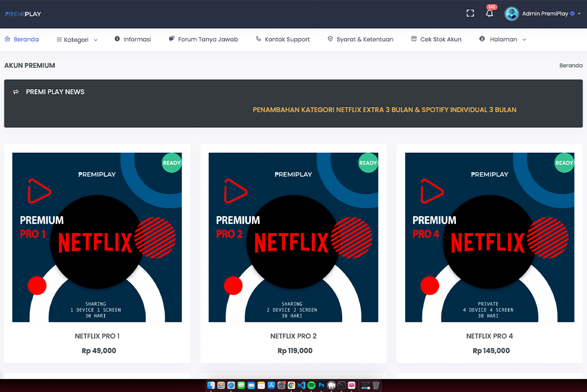Open Finder from the dock
The width and height of the screenshot is (587, 392).
pos(211,385)
